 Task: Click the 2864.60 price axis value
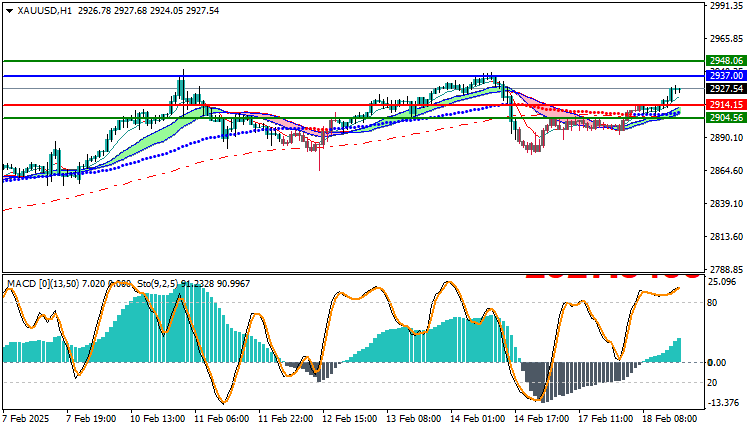point(727,171)
